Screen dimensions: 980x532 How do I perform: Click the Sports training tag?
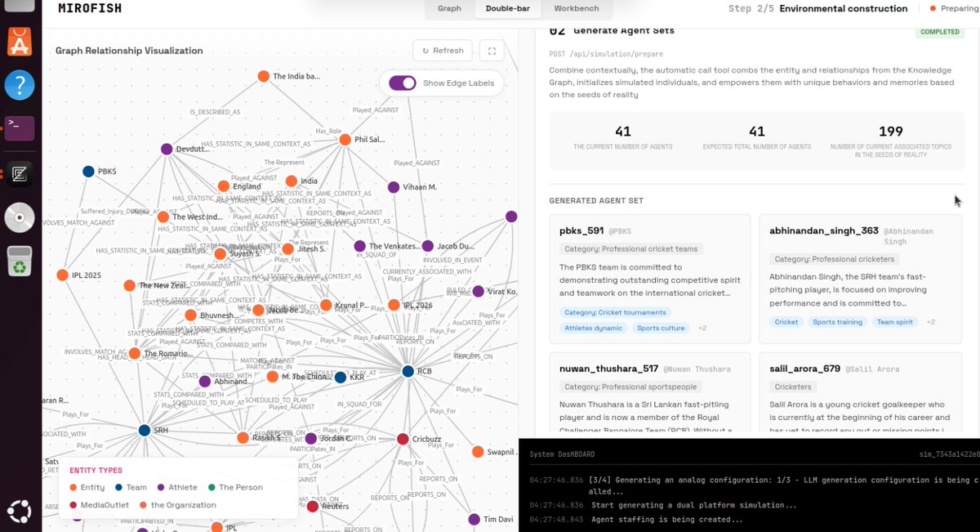[x=838, y=322]
